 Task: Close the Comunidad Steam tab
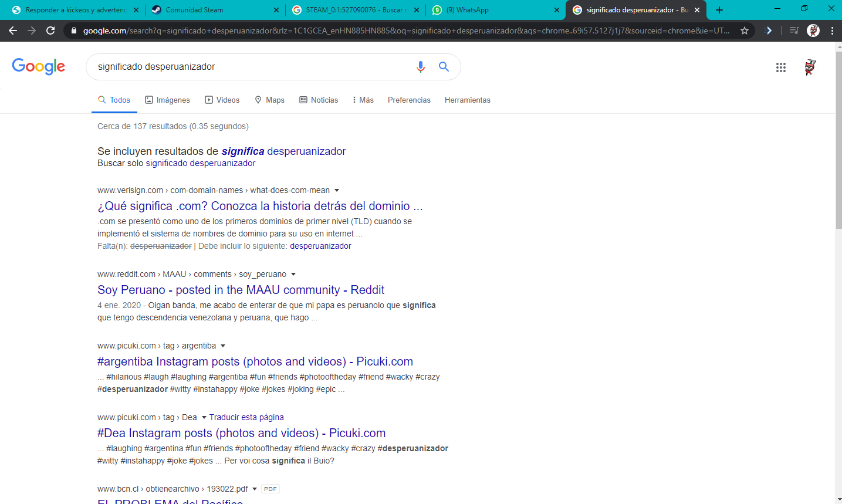[x=276, y=10]
